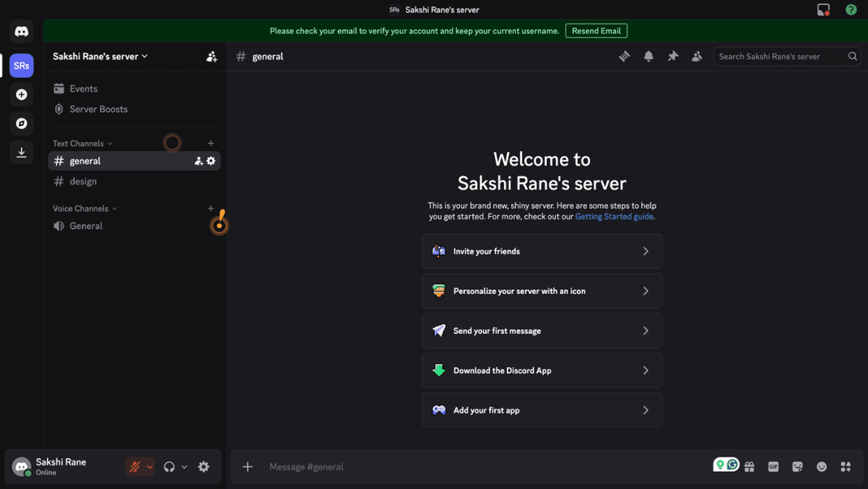Open Events in the sidebar

click(134, 88)
